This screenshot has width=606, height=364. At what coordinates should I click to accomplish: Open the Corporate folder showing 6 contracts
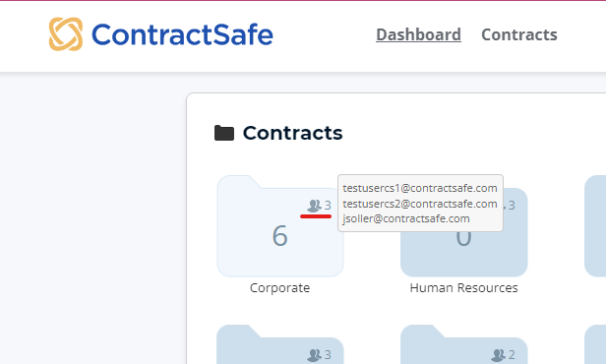[280, 226]
